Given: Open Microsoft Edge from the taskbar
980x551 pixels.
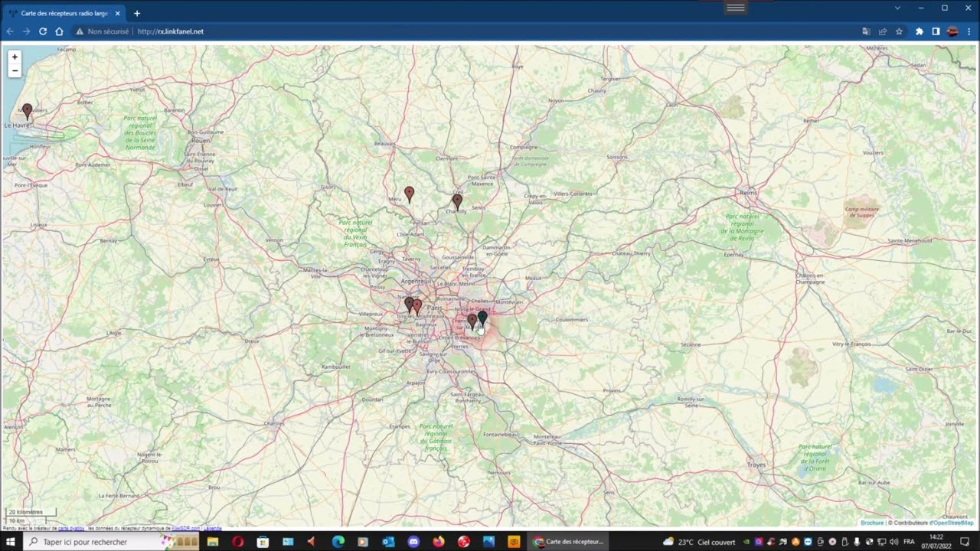Looking at the screenshot, I should point(338,542).
